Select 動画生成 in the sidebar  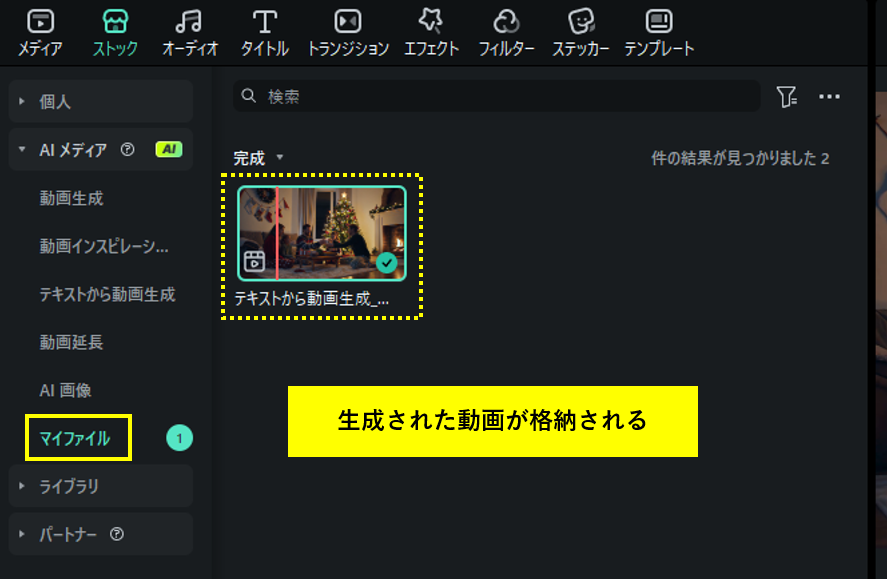(x=71, y=198)
